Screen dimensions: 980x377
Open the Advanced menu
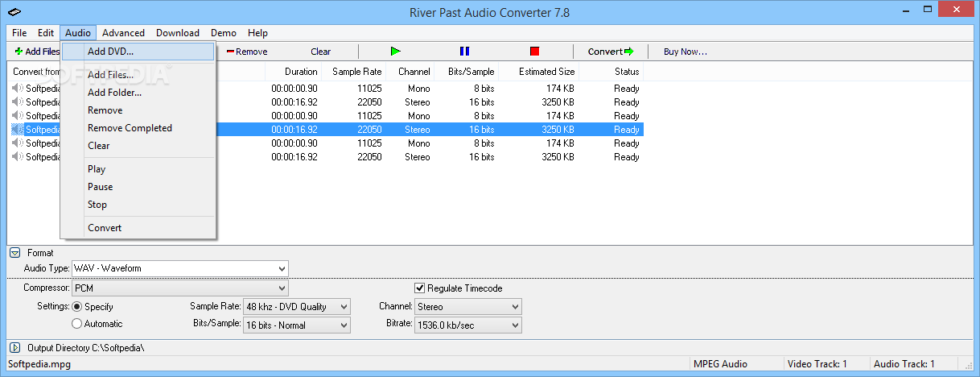(x=124, y=33)
